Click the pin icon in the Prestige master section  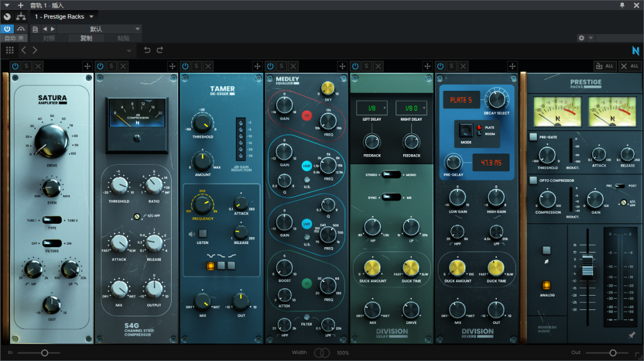tap(631, 335)
